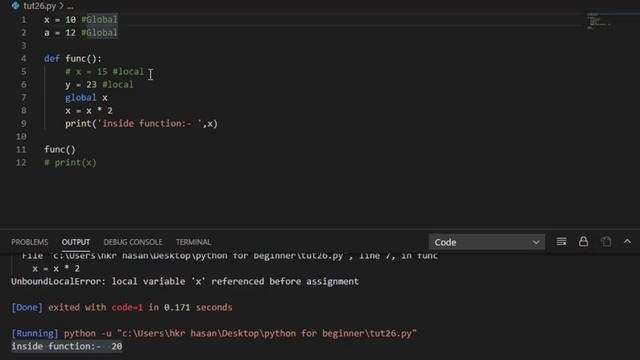640x360 pixels.
Task: Click the traceback file path line in output
Action: coord(229,256)
